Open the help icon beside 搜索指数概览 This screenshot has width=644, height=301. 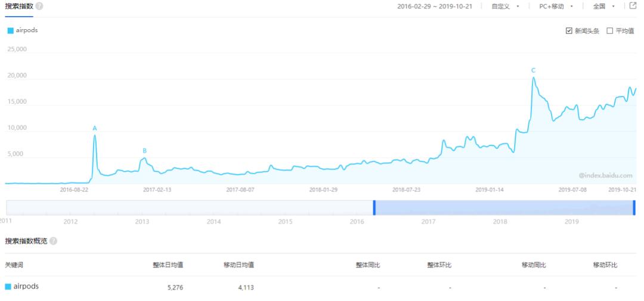[54, 241]
